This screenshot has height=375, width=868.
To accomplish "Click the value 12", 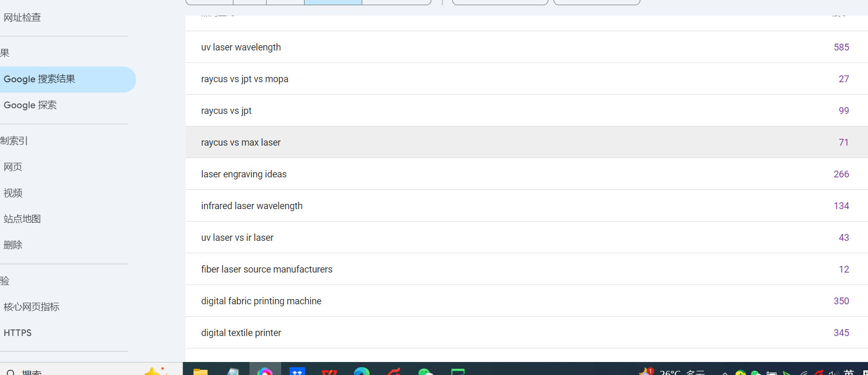I will (844, 269).
